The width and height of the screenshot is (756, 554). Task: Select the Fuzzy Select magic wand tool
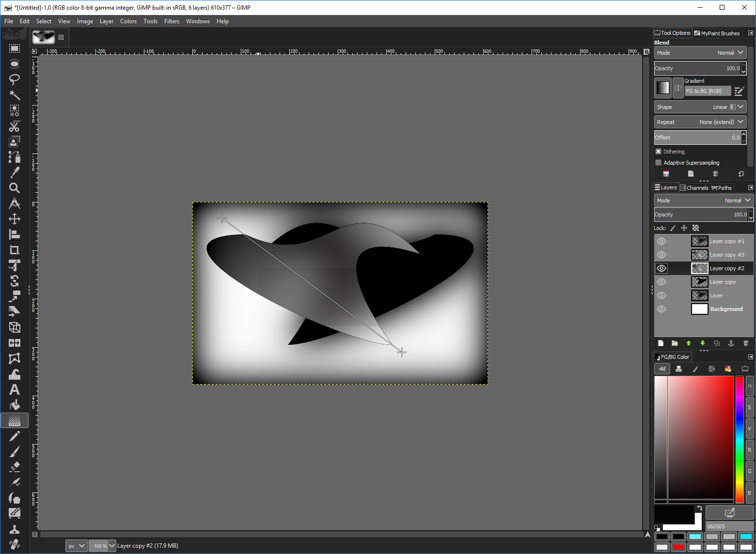15,95
